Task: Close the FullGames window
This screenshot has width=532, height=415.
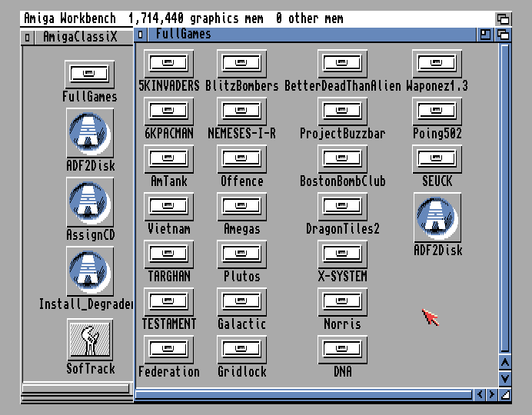Action: pyautogui.click(x=141, y=35)
